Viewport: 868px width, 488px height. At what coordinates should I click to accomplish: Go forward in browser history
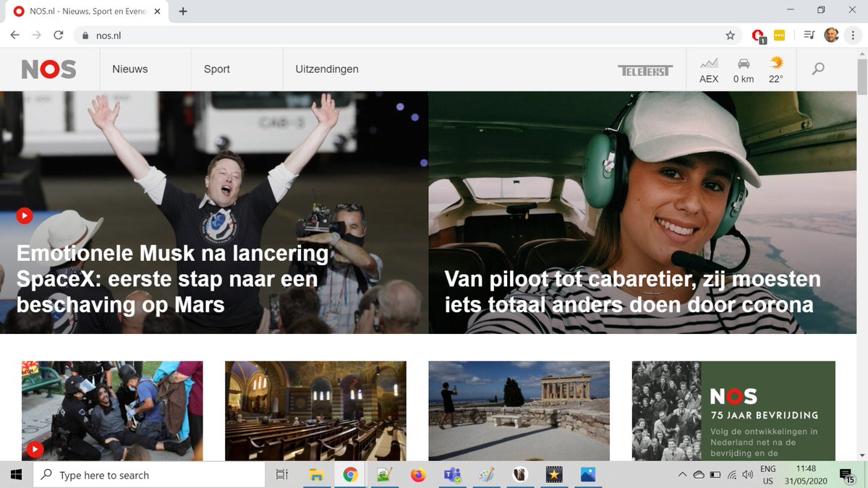37,35
